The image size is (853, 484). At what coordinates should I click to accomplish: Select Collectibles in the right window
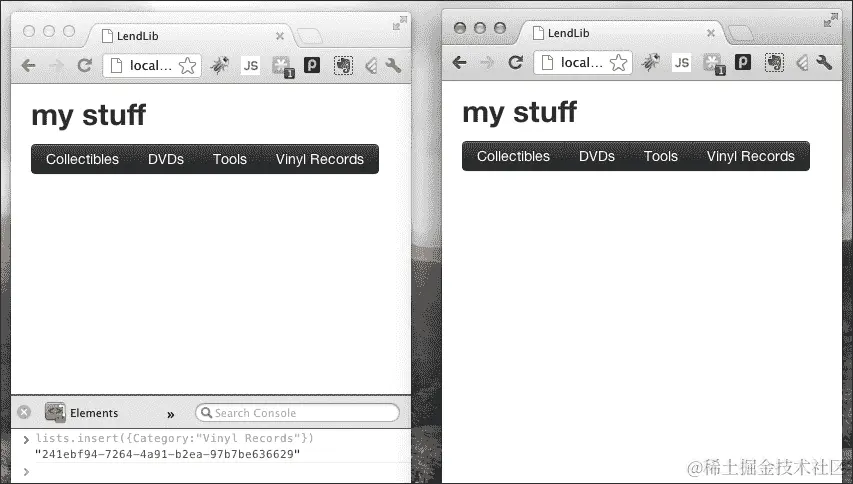tap(513, 156)
